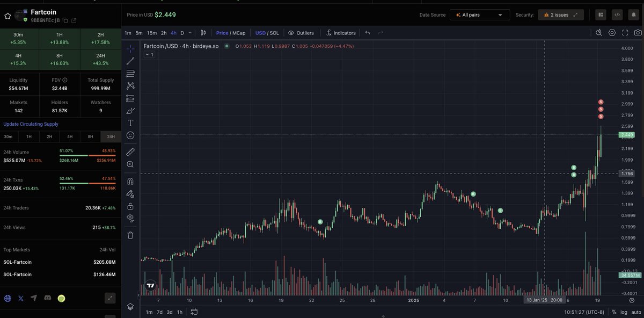Viewport: 644px width, 318px height.
Task: Select the crosshair cursor tool
Action: click(130, 48)
